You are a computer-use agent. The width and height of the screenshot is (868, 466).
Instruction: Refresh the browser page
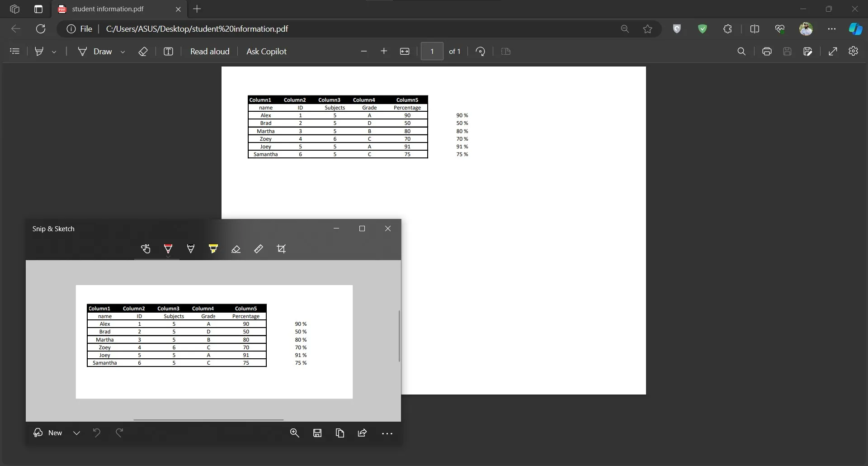tap(41, 29)
